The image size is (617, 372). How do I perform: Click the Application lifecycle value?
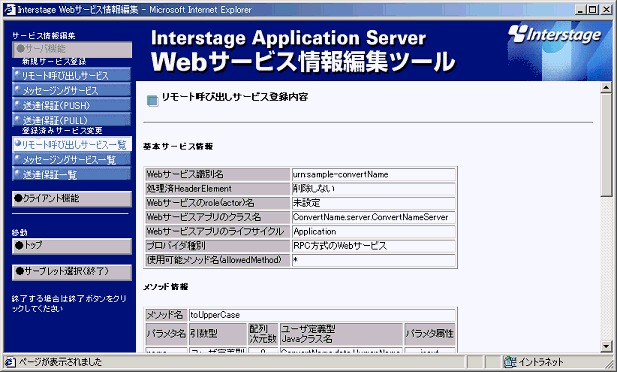coord(373,231)
